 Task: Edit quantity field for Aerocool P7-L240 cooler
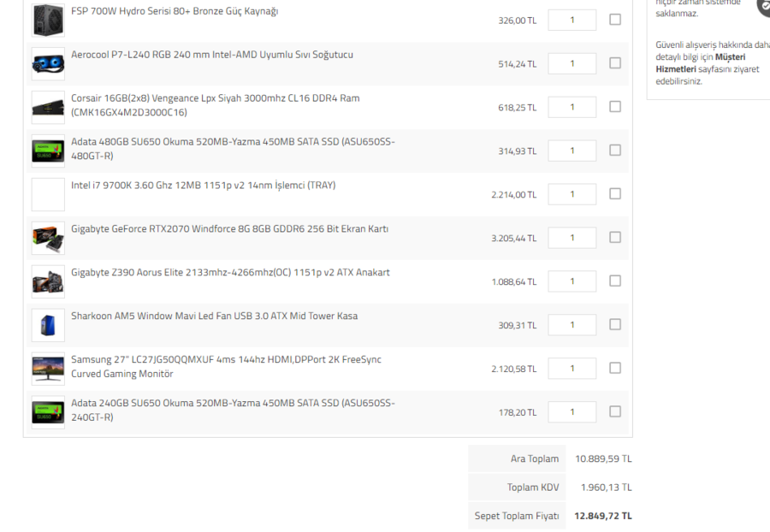click(x=572, y=63)
